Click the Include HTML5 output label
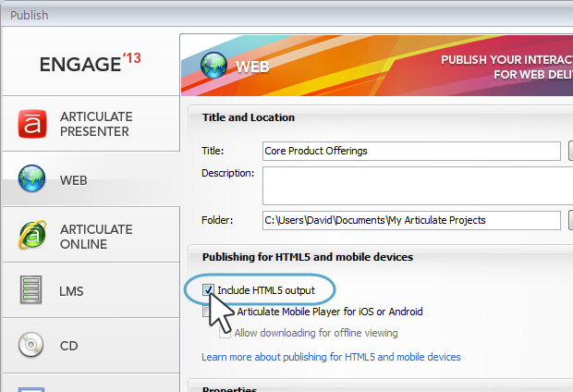Viewport: 573px width, 392px height. pyautogui.click(x=266, y=290)
